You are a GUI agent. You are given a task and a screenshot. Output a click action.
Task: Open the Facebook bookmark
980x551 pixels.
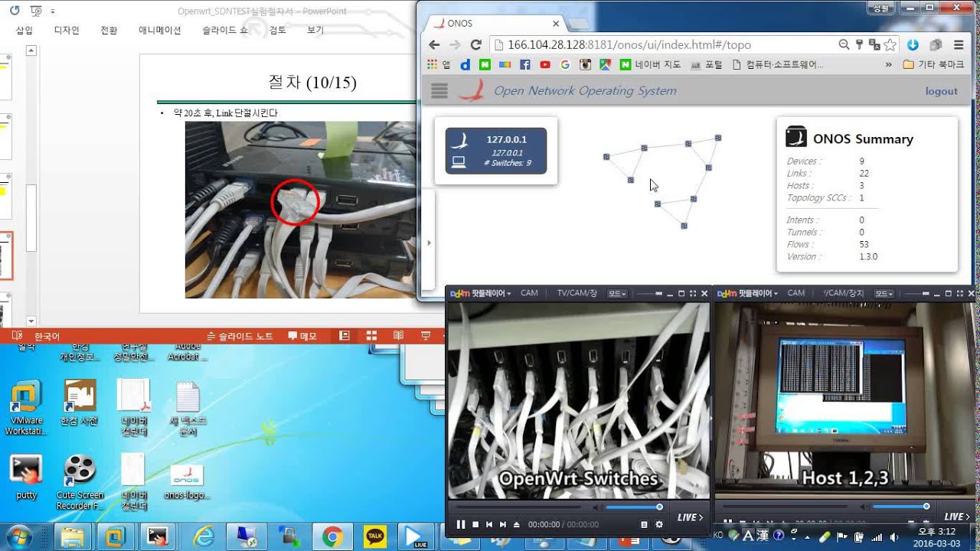[525, 65]
